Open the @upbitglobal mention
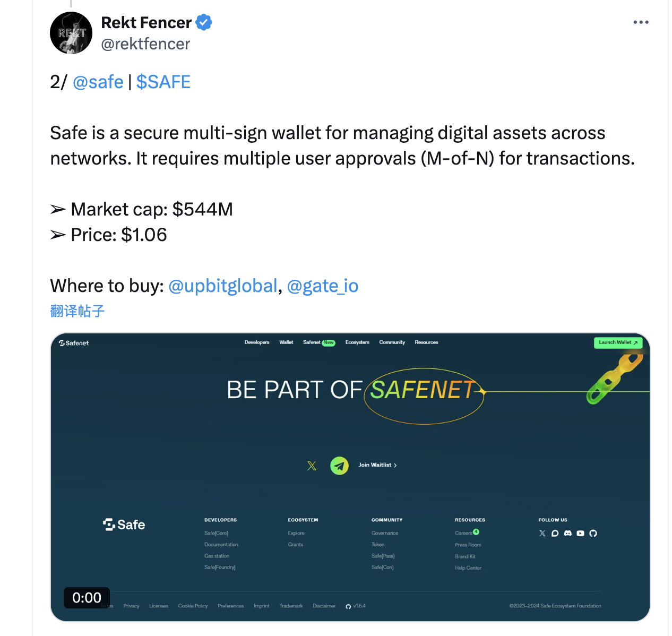Image resolution: width=672 pixels, height=636 pixels. (x=222, y=286)
